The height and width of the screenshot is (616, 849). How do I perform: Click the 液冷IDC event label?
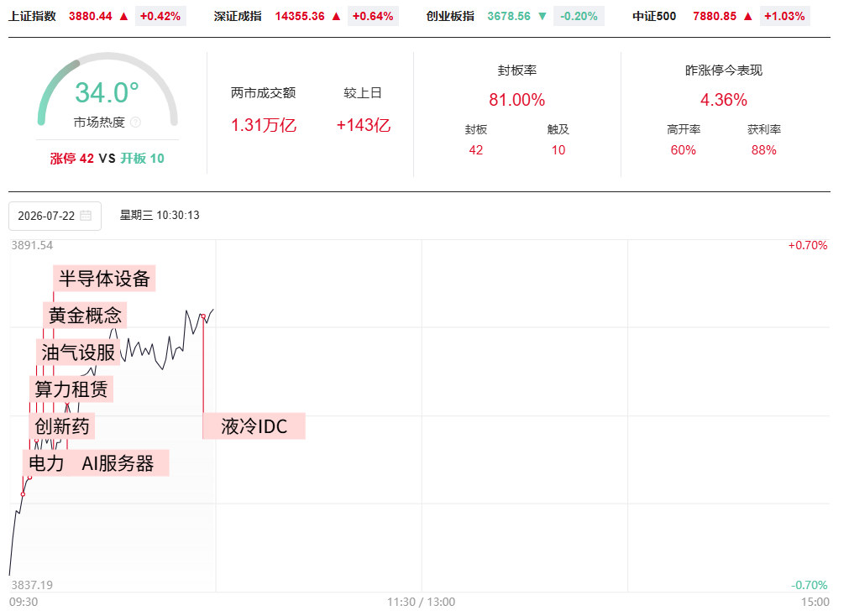pyautogui.click(x=254, y=426)
